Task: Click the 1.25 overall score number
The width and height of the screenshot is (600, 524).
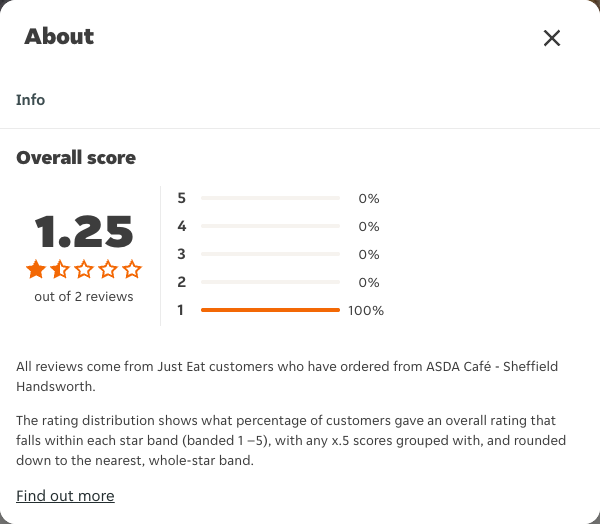Action: point(84,231)
